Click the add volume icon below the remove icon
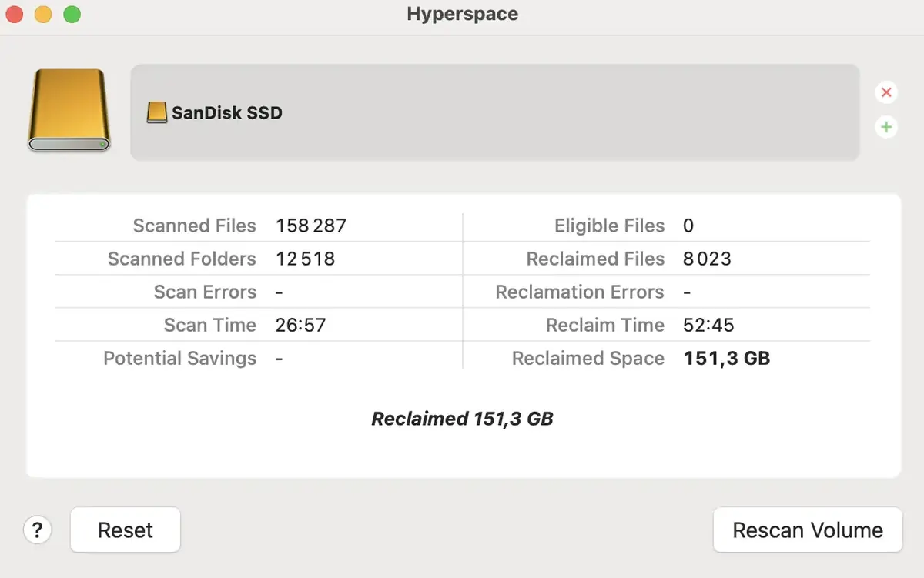The height and width of the screenshot is (578, 924). tap(886, 126)
